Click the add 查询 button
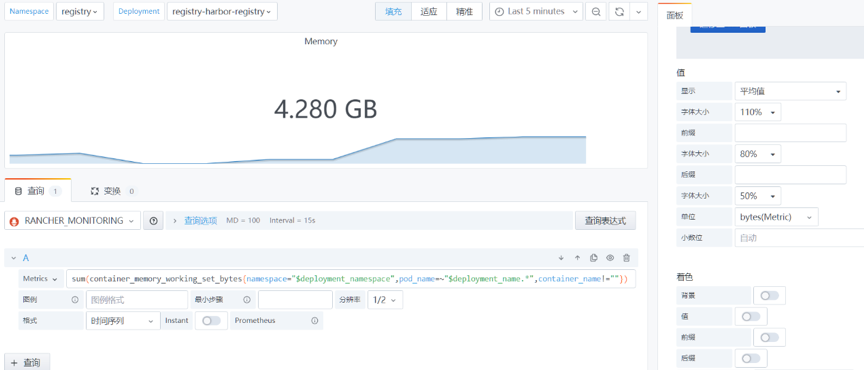 [27, 362]
